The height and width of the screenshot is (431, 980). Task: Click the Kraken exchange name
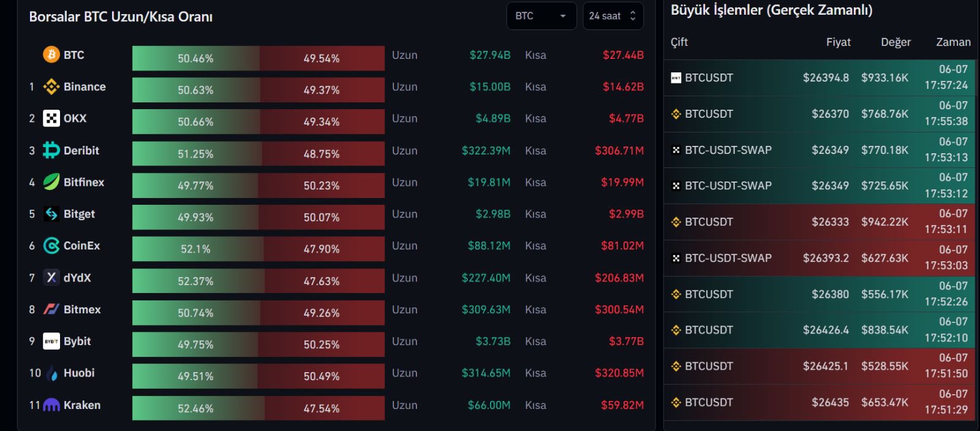[82, 405]
